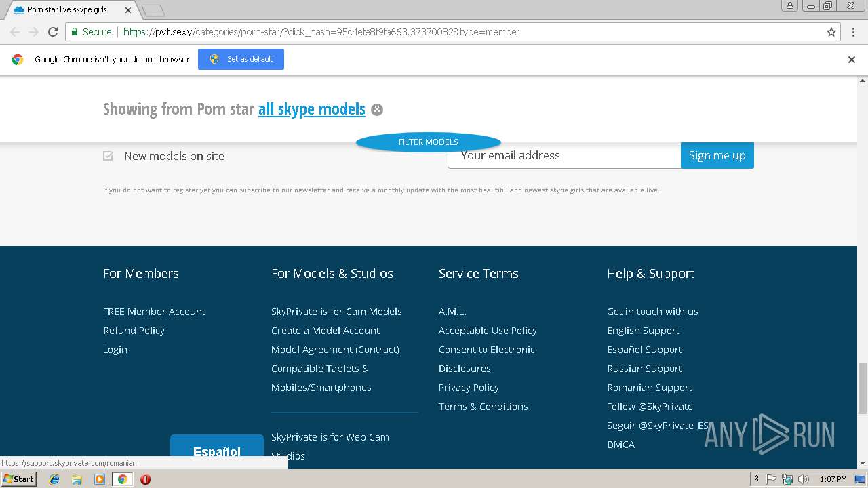Expand the FILTER MODELS panel
Viewport: 868px width, 488px height.
point(429,142)
